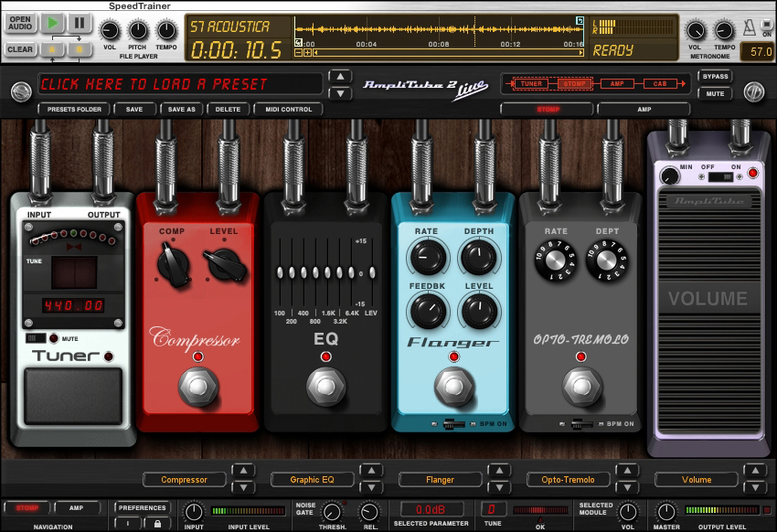The image size is (777, 532).
Task: Toggle the top MUTE button
Action: click(x=716, y=93)
